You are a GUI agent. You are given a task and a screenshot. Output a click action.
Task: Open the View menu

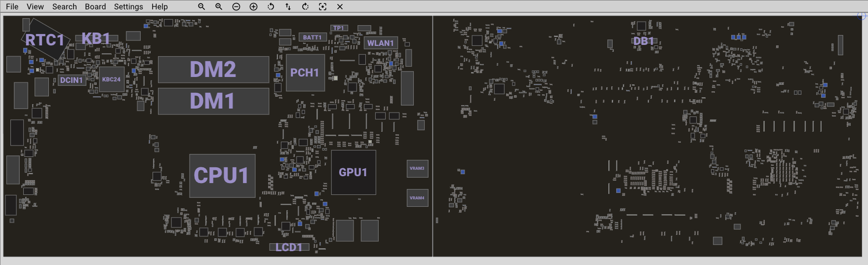pyautogui.click(x=35, y=6)
